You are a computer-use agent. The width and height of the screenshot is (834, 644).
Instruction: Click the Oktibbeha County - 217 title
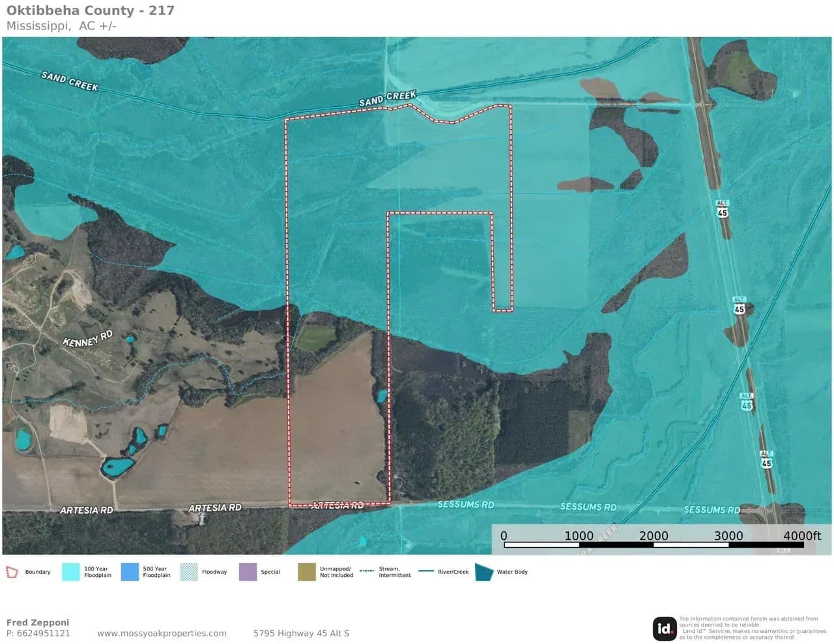(90, 10)
